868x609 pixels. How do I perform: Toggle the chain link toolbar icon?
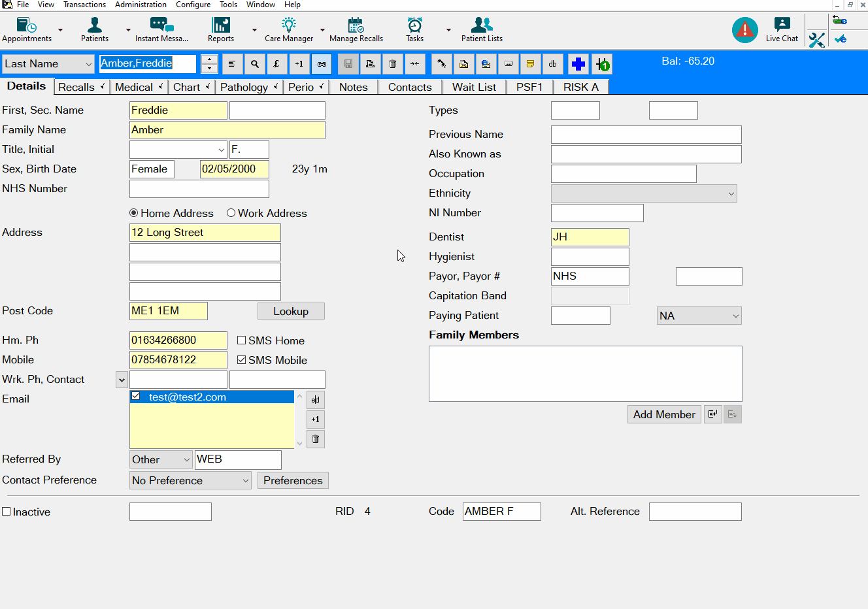click(322, 64)
